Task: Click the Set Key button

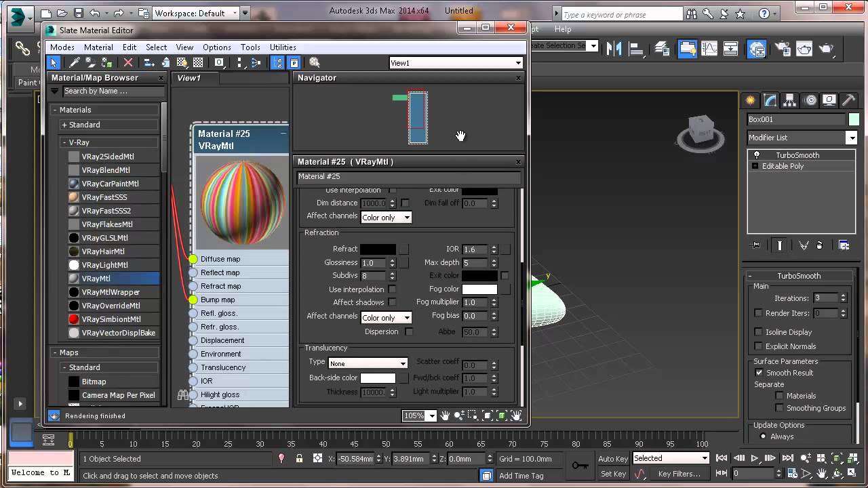Action: [x=613, y=474]
